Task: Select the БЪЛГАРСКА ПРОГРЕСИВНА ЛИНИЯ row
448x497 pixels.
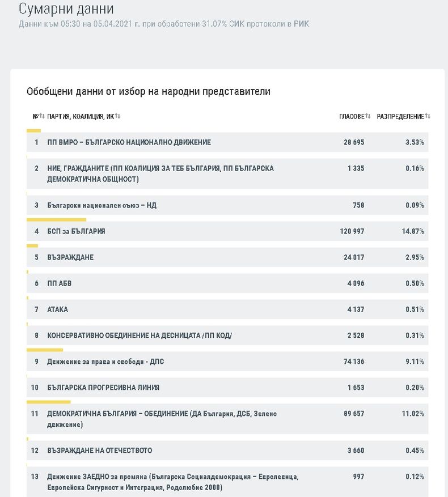Action: point(103,388)
